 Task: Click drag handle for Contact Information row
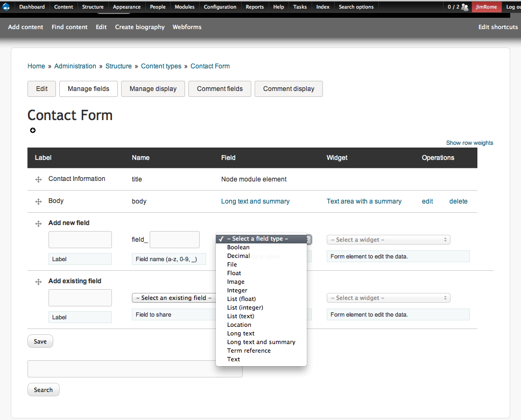point(38,179)
